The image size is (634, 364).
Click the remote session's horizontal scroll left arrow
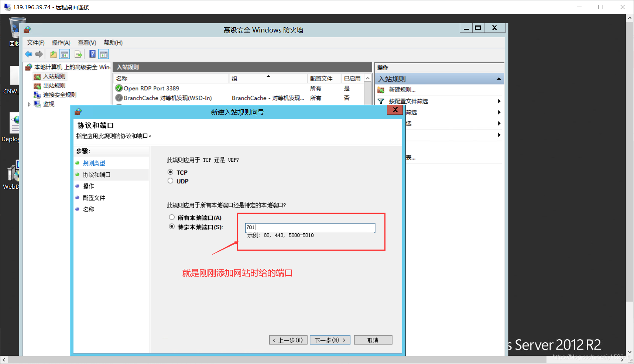pos(4,360)
